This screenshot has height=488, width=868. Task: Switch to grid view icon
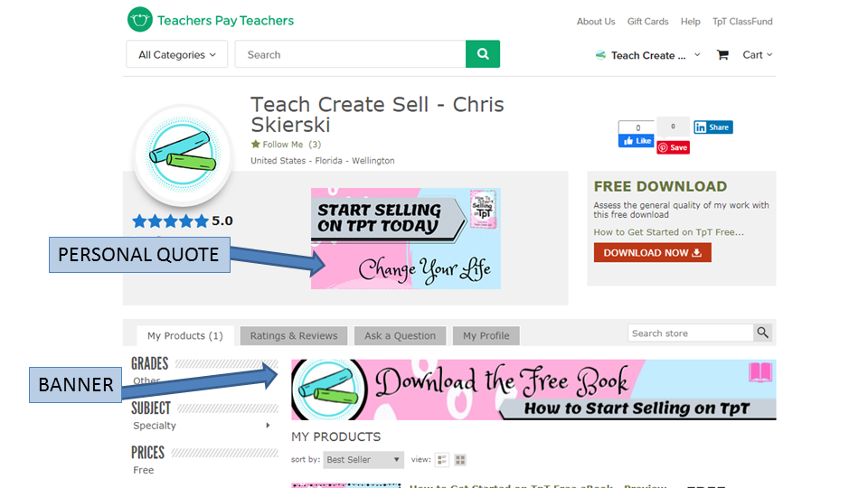point(460,460)
